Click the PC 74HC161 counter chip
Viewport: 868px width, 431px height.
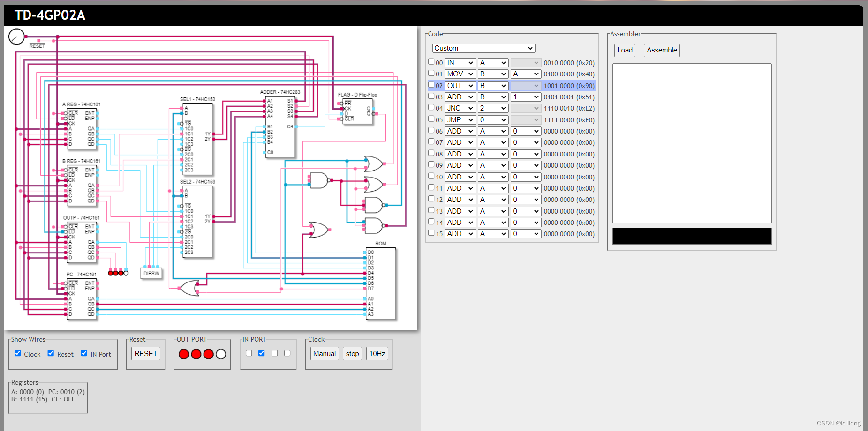(82, 299)
